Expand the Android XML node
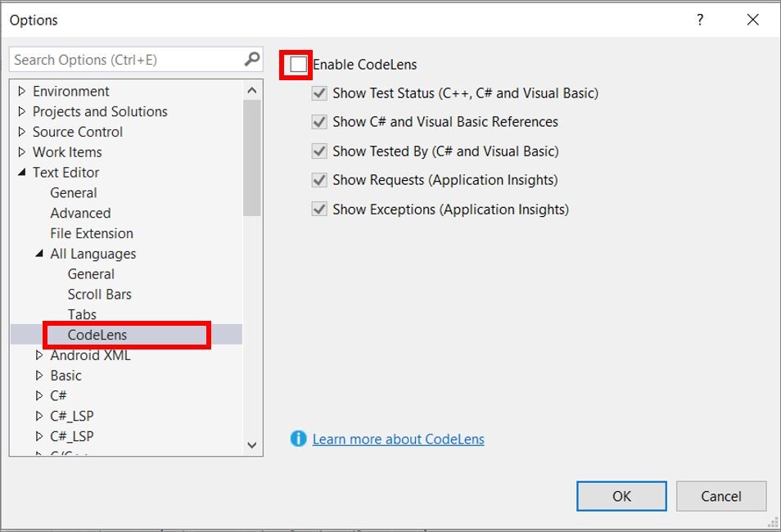Viewport: 781px width, 532px height. pyautogui.click(x=39, y=355)
